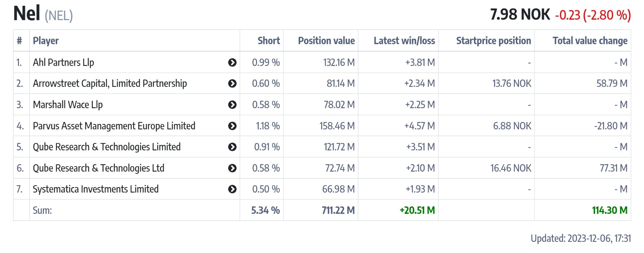The image size is (644, 253).
Task: Click arrow icon next to Ahl Partners Llp
Action: tap(232, 62)
